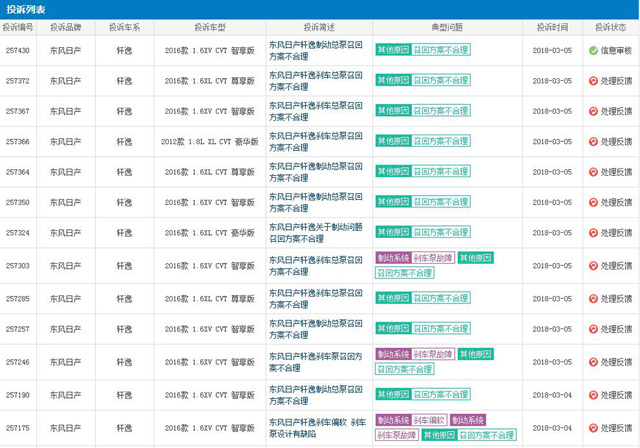This screenshot has height=448, width=640.
Task: Open complaint summary link for 257175
Action: (317, 428)
